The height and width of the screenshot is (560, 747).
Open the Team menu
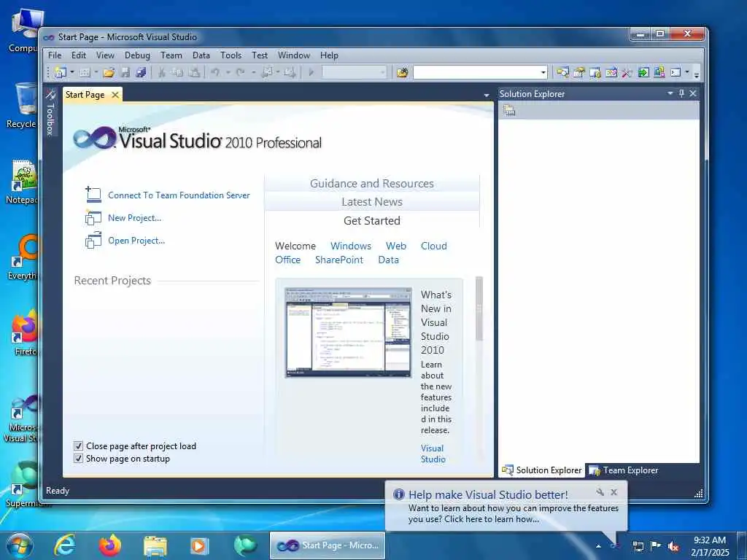click(171, 55)
